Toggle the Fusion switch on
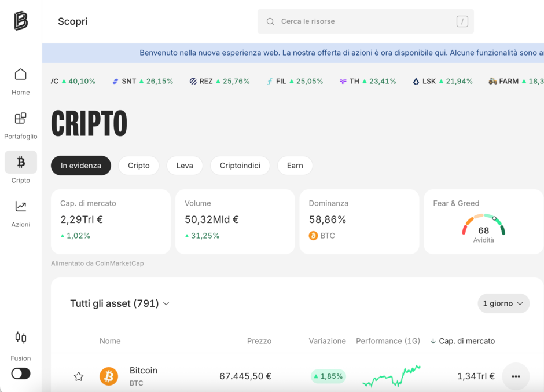 click(x=21, y=373)
